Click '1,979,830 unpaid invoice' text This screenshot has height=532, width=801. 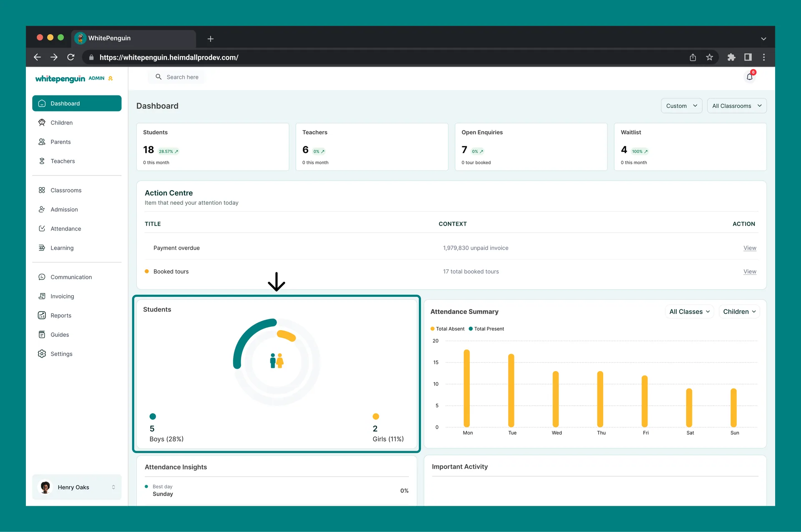476,248
